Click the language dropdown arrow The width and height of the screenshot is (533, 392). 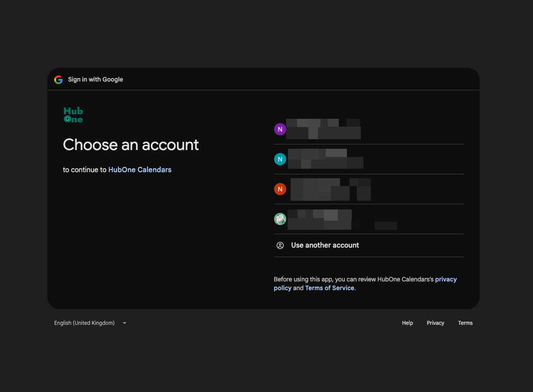[x=124, y=323]
